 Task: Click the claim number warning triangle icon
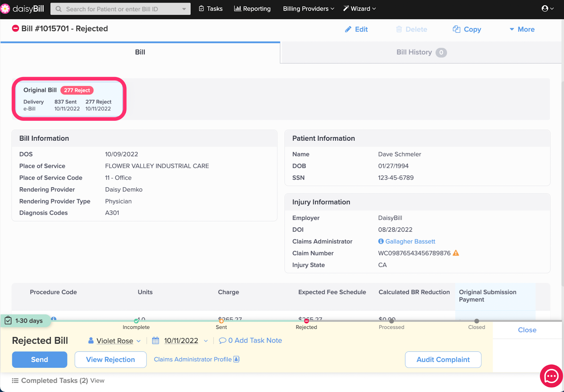coord(456,253)
